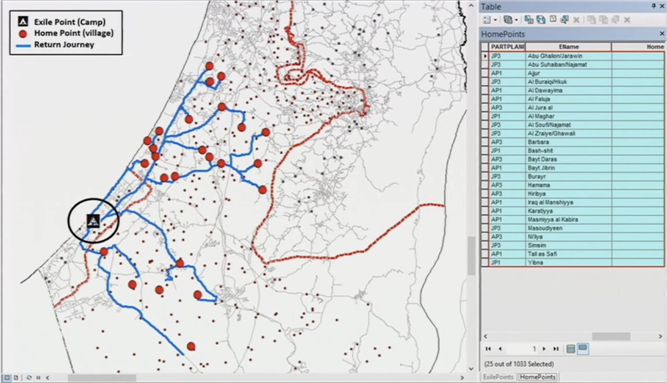Expand the Table Options dropdown arrow
Viewport: 667px width, 383px height.
tap(495, 20)
